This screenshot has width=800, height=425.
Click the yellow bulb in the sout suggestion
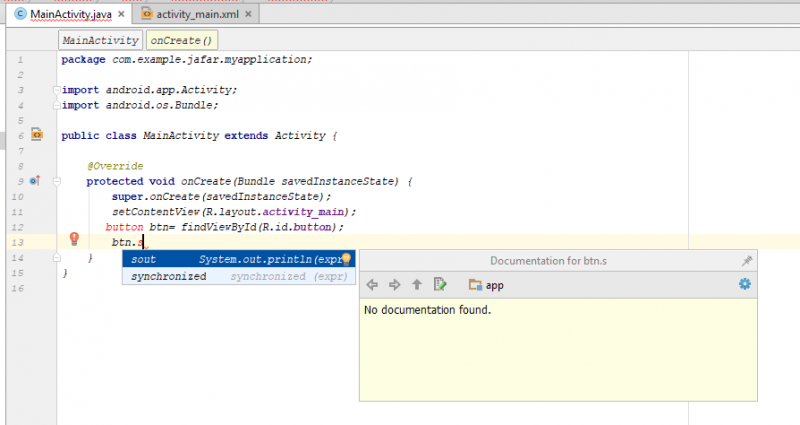tap(347, 259)
